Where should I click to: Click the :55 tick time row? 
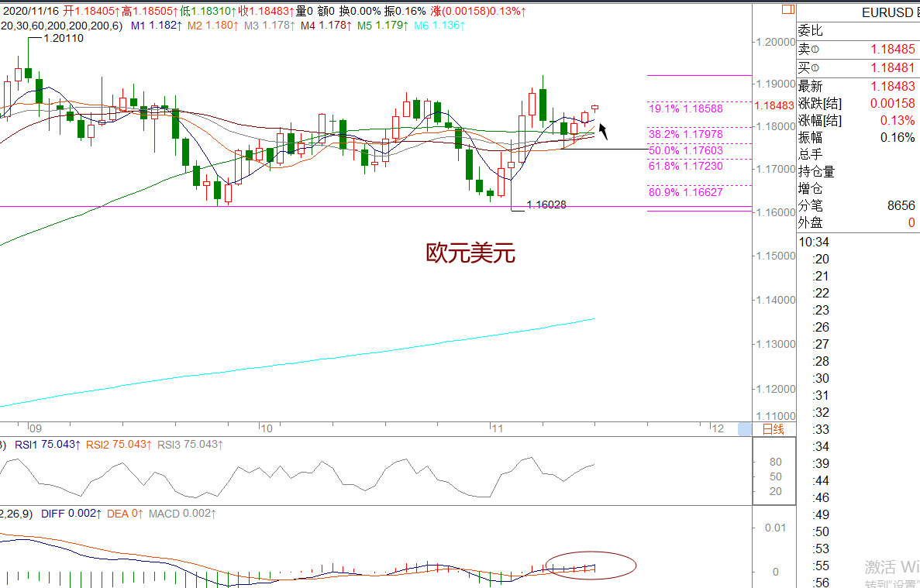[x=821, y=565]
